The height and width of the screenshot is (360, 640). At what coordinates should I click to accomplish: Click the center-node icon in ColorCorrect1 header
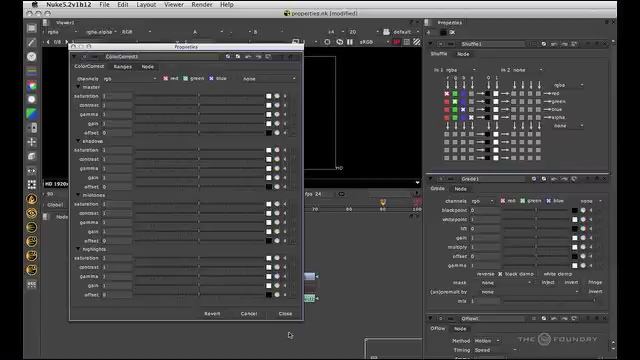[x=228, y=57]
